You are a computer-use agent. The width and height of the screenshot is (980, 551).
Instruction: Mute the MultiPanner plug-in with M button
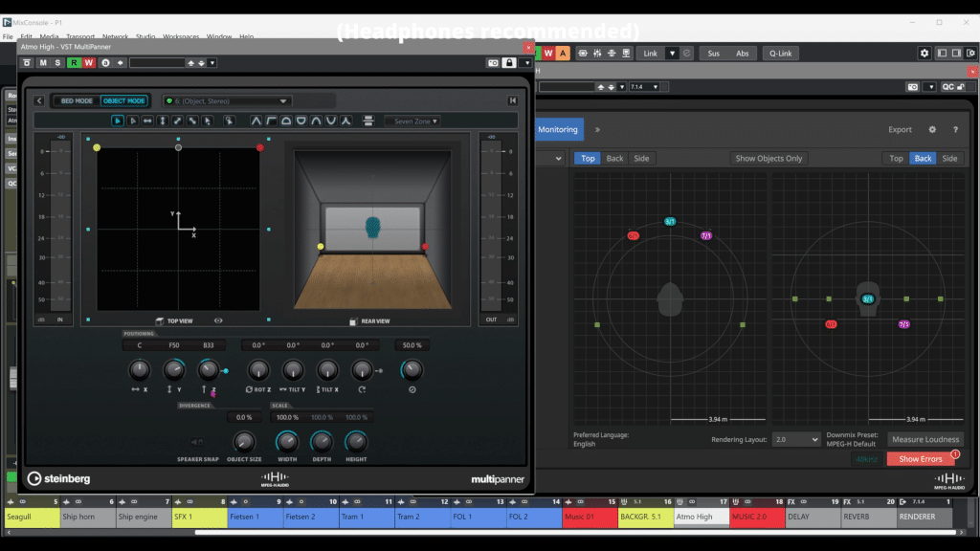click(x=43, y=63)
